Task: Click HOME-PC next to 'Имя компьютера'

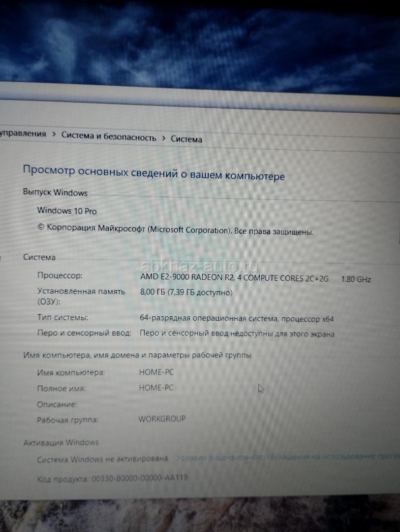Action: (x=156, y=372)
